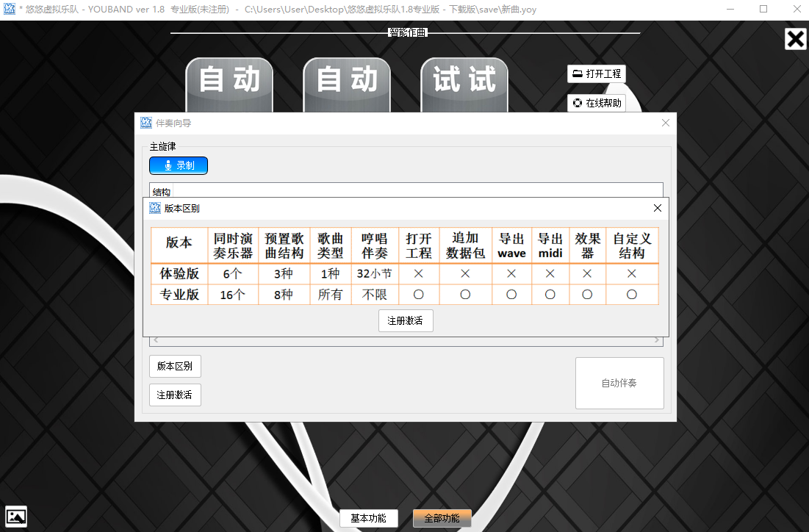Minimize the main YOUBAND window

pyautogui.click(x=730, y=9)
